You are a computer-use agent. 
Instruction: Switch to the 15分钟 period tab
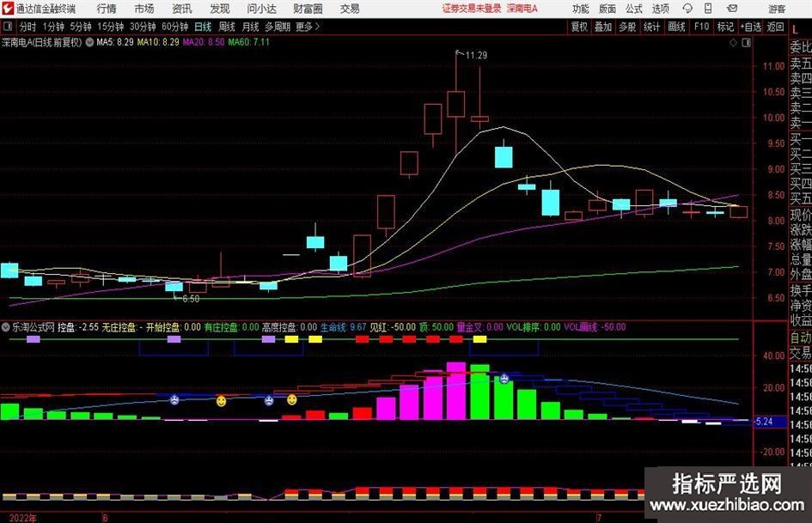coord(110,27)
